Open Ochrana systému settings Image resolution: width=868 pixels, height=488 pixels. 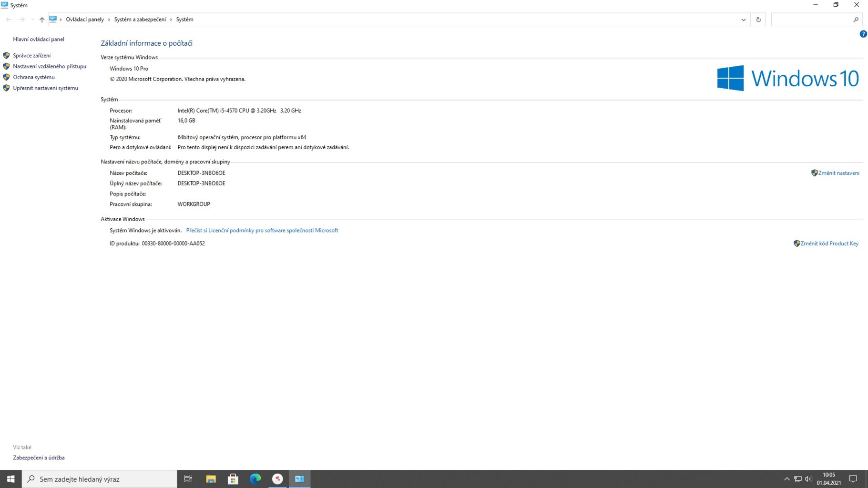(x=34, y=77)
